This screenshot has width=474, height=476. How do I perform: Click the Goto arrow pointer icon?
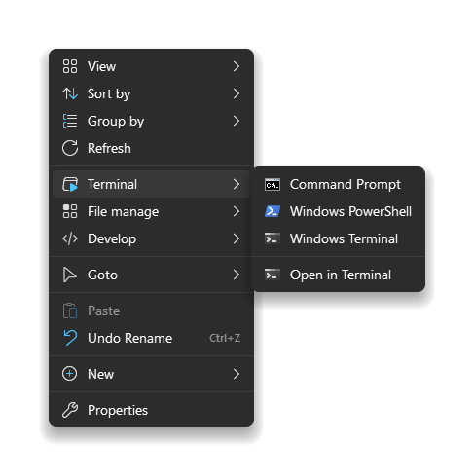tap(70, 275)
